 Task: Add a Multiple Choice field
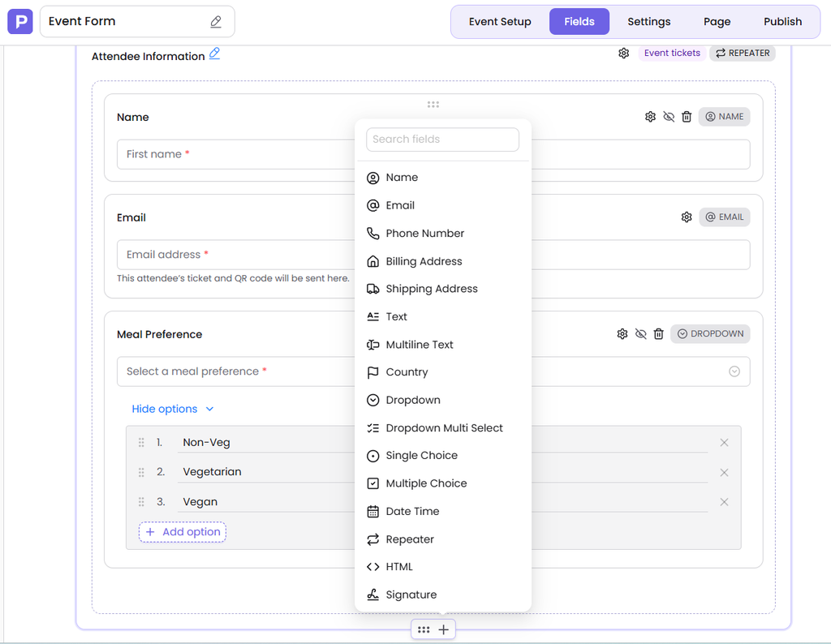(443, 483)
